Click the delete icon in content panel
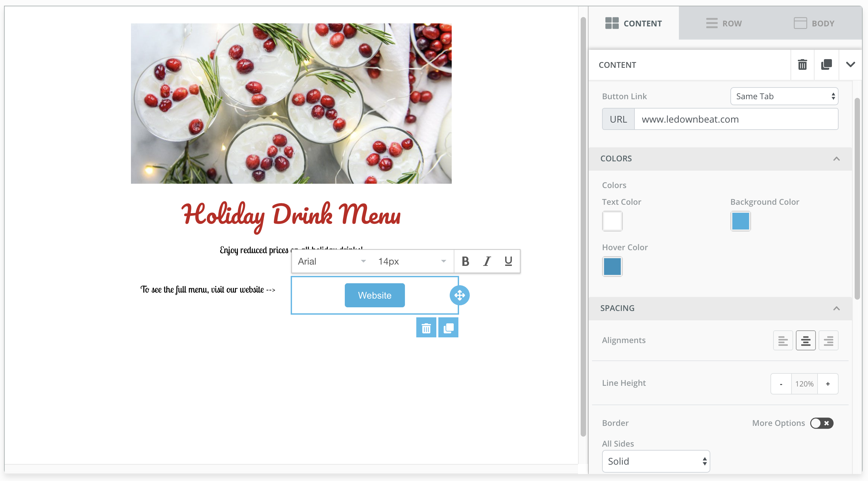Image resolution: width=868 pixels, height=481 pixels. point(803,64)
